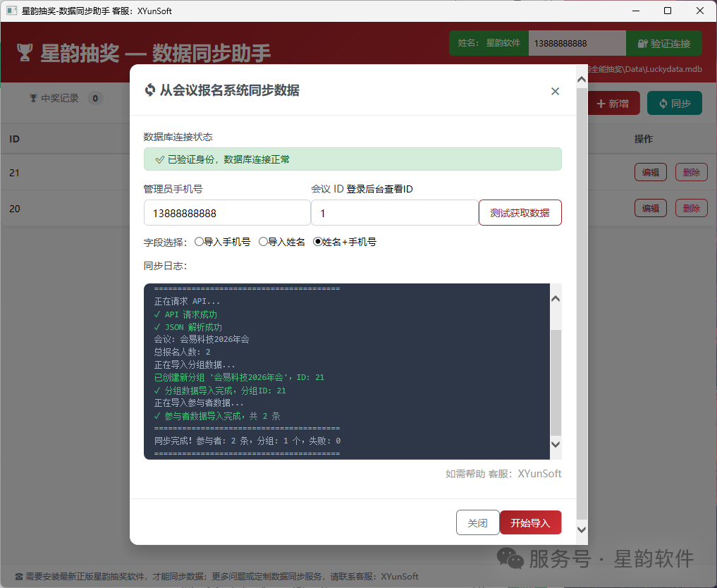Image resolution: width=717 pixels, height=588 pixels.
Task: Click log line 总报名人数: 2
Action: click(x=183, y=352)
